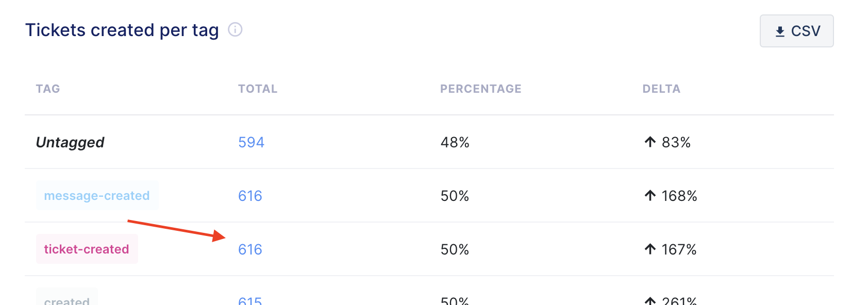This screenshot has height=305, width=868.
Task: Select the message-created tag label
Action: click(x=97, y=196)
